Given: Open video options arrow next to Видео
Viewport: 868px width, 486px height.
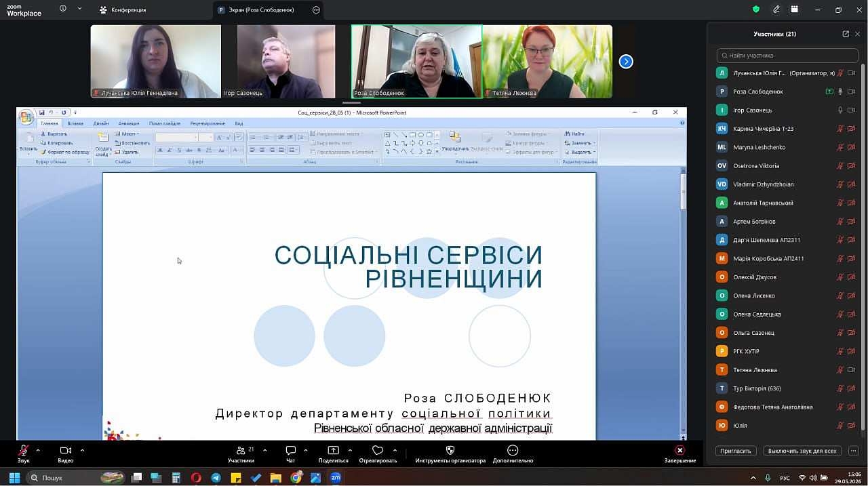Looking at the screenshot, I should [x=82, y=450].
